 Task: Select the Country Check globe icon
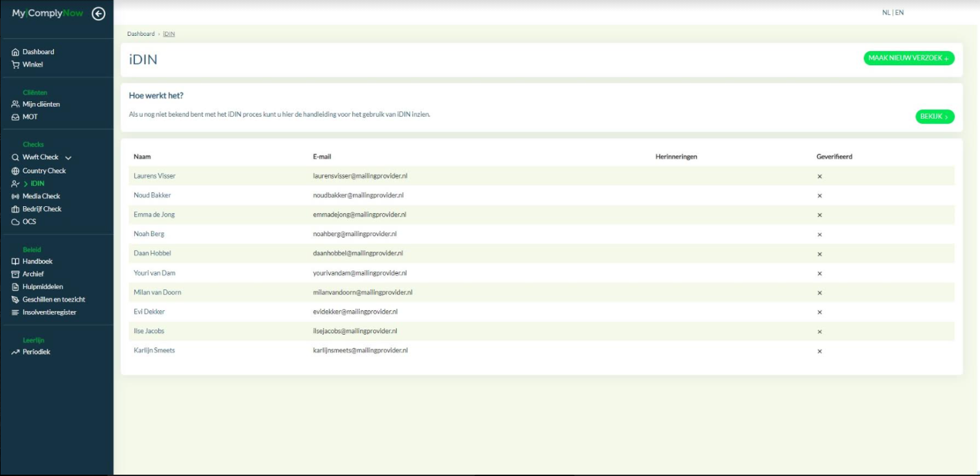pyautogui.click(x=16, y=171)
